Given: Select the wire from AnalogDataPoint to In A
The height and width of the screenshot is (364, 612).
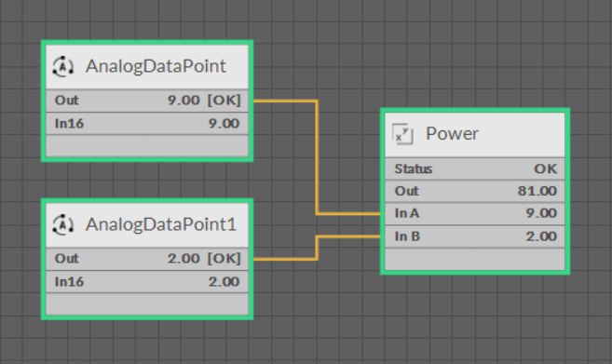Looking at the screenshot, I should pyautogui.click(x=317, y=156).
